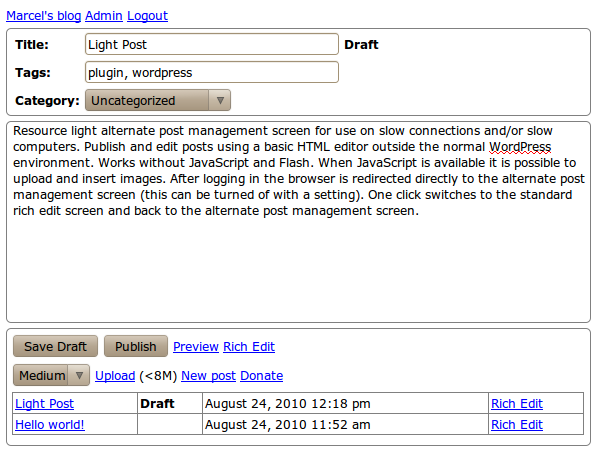The image size is (596, 458).
Task: Focus the Tags input with plugin, wordpress
Action: 212,72
